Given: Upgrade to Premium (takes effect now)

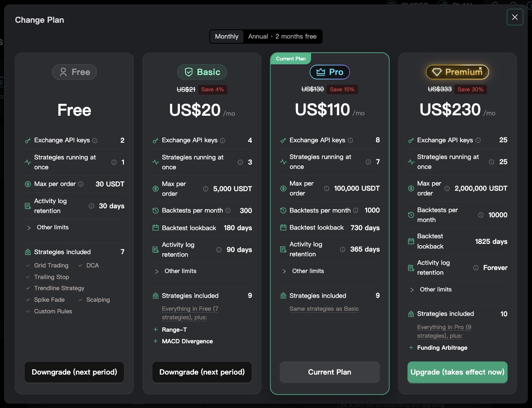Looking at the screenshot, I should 457,372.
